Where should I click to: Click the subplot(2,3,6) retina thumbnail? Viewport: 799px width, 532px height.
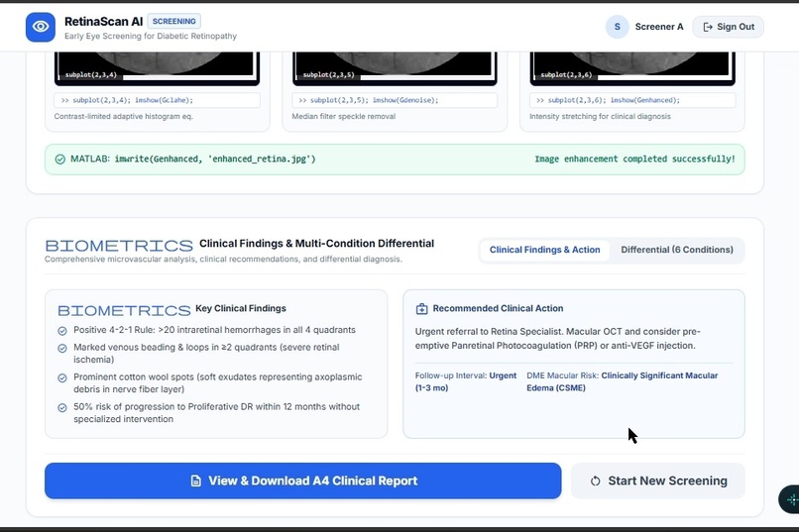[x=632, y=67]
